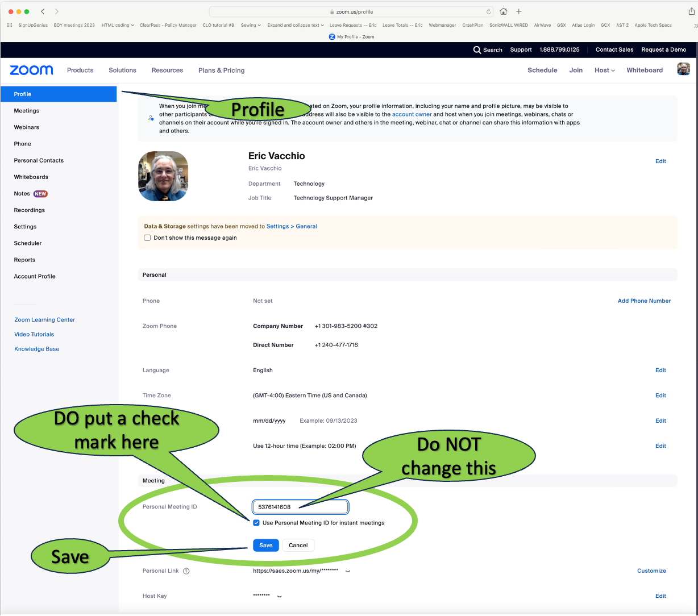
Task: Open Expand and collapse text bookmark folder
Action: (x=296, y=25)
